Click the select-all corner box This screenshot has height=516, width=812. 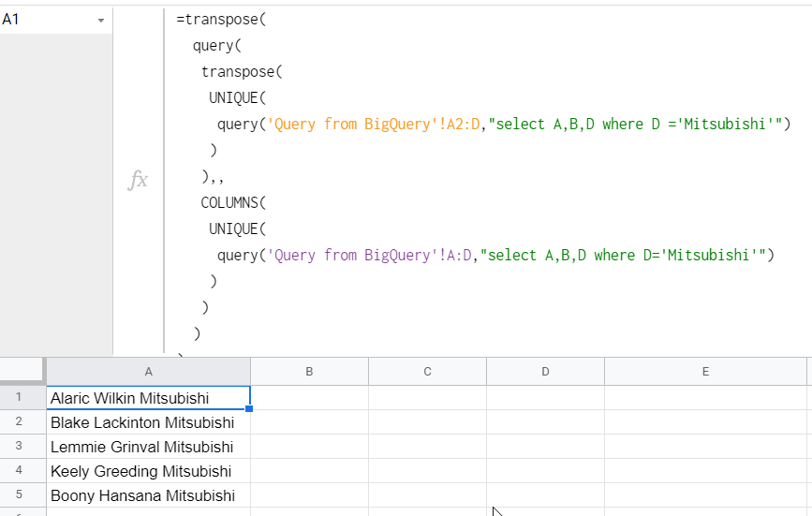point(22,371)
